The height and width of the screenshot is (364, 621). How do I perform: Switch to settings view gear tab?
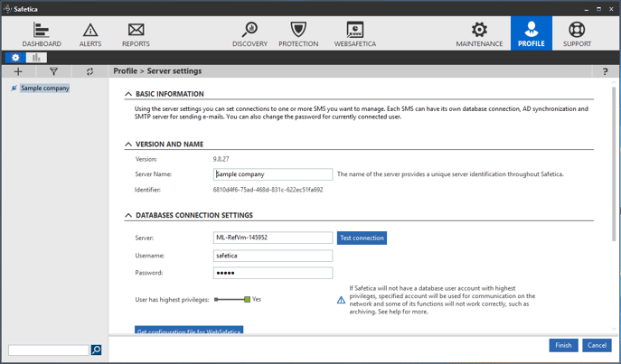pyautogui.click(x=15, y=58)
